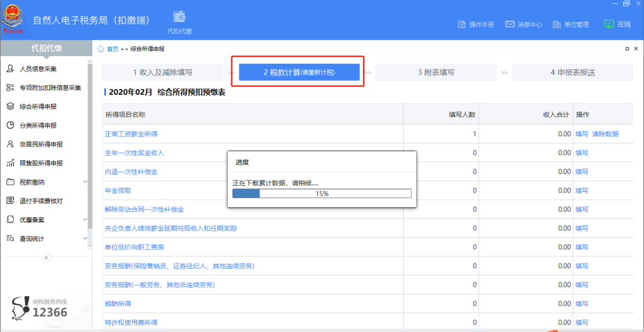Image resolution: width=644 pixels, height=332 pixels.
Task: Click the 首页 home icon in breadcrumb
Action: point(101,49)
